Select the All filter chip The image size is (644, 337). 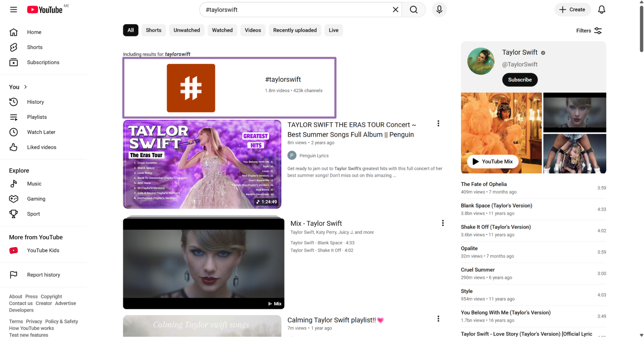(130, 30)
